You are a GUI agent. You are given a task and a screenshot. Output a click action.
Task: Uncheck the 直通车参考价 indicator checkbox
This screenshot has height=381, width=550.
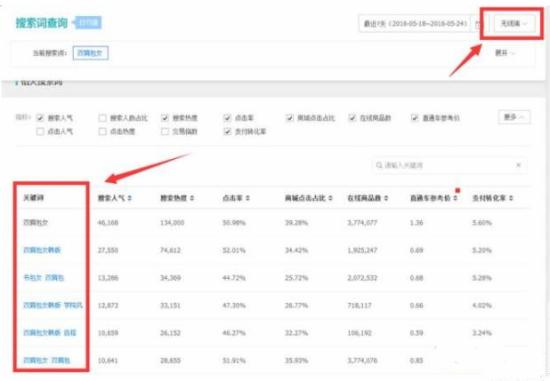(x=415, y=118)
